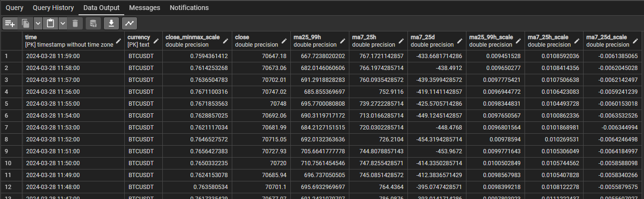
Task: Switch to the Query tab
Action: pos(14,8)
